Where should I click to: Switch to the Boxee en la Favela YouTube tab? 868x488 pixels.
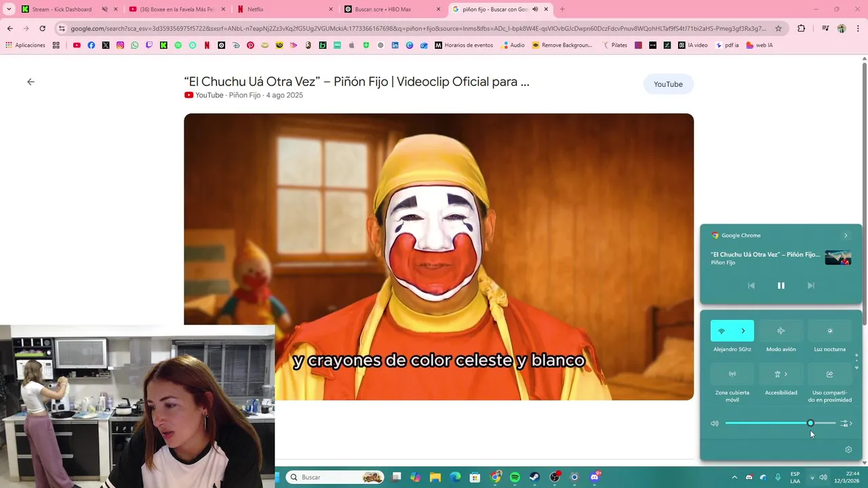coord(176,9)
